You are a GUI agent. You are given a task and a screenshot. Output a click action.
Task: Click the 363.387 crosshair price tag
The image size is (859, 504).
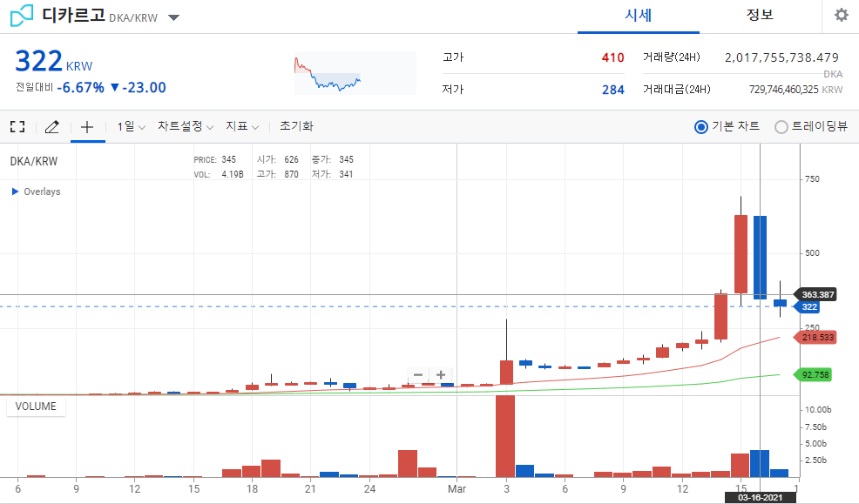(815, 294)
